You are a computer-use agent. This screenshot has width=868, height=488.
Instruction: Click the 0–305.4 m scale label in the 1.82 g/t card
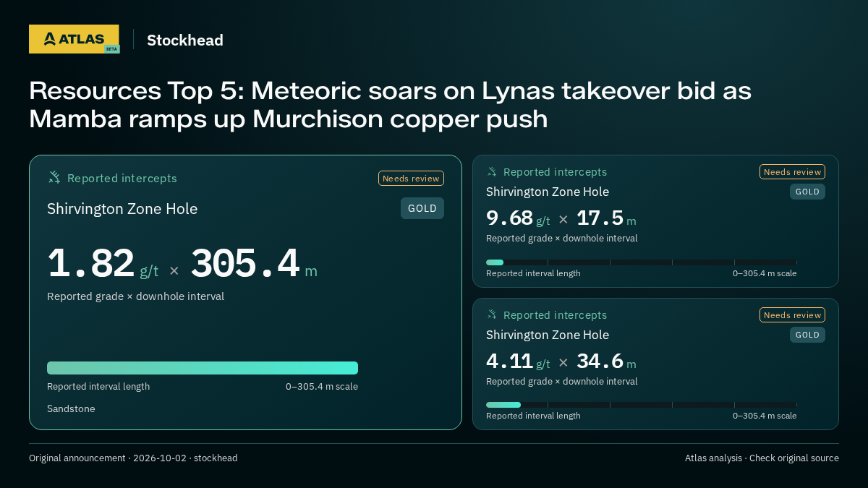322,387
